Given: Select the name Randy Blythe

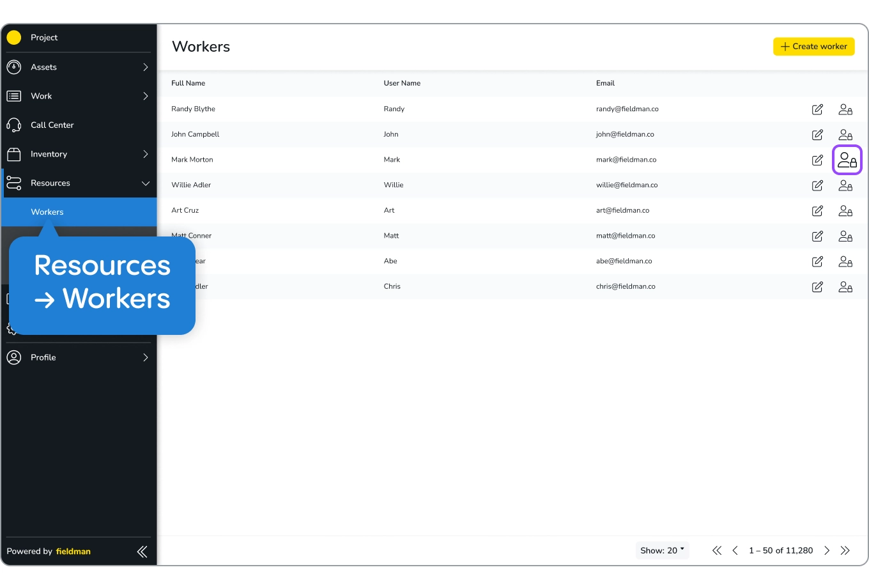Looking at the screenshot, I should (193, 109).
